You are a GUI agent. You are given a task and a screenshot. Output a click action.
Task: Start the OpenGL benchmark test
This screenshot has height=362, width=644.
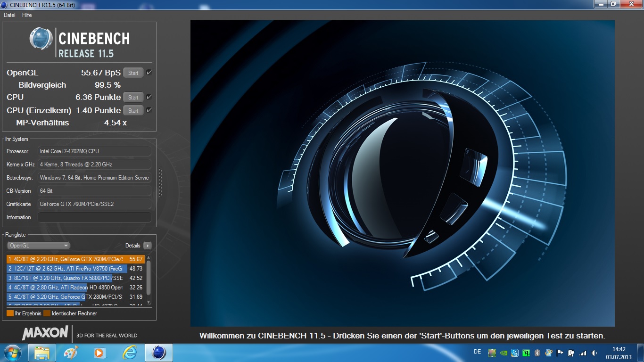click(x=133, y=73)
